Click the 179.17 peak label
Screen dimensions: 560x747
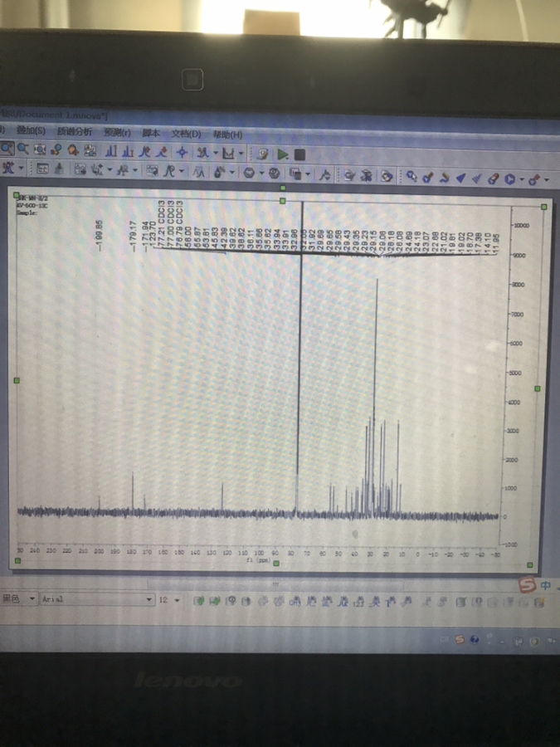point(133,237)
